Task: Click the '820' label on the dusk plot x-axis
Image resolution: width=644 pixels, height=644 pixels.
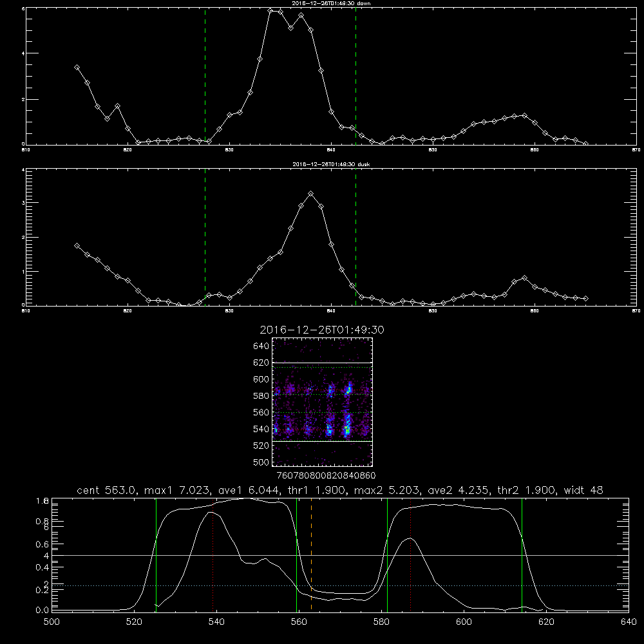Action: click(x=128, y=311)
